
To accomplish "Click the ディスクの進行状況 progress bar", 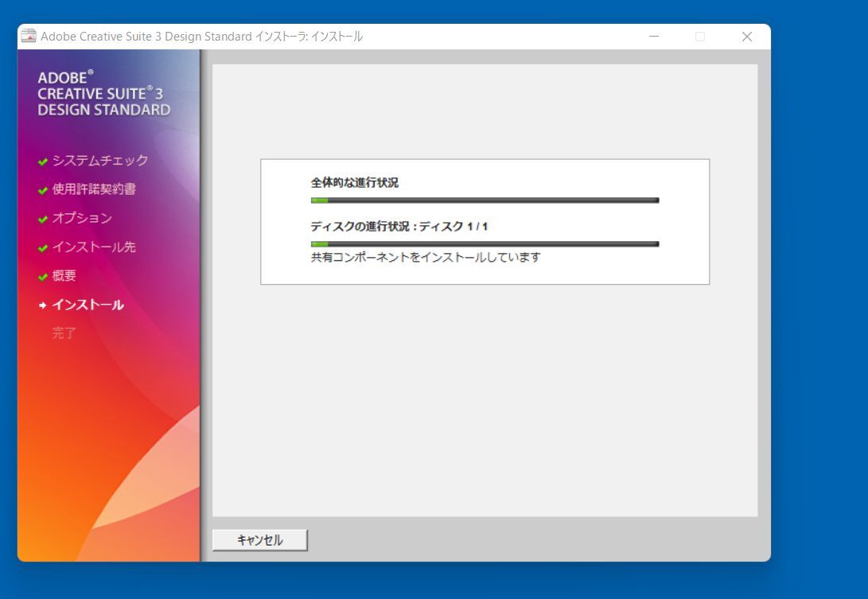I will click(x=485, y=244).
